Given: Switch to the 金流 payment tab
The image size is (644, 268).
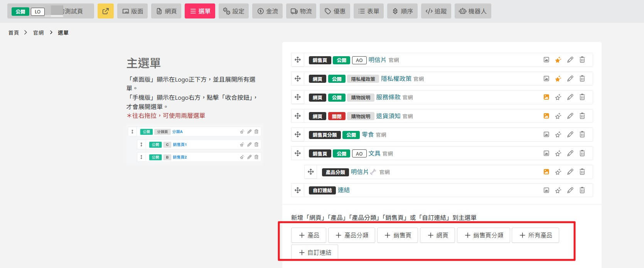Looking at the screenshot, I should pyautogui.click(x=267, y=11).
